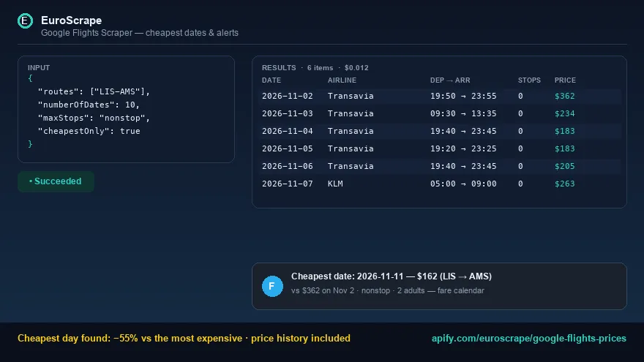
Task: Click the $263 price
Action: click(x=565, y=184)
